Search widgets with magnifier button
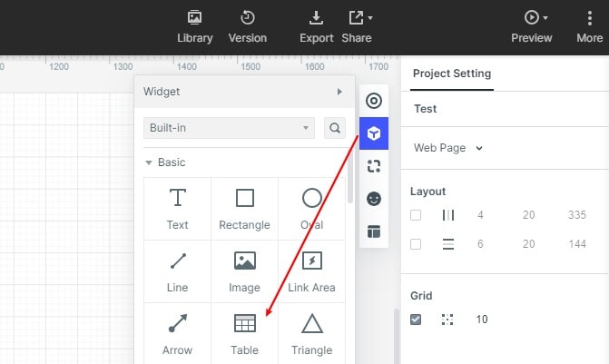The image size is (609, 364). coord(335,128)
